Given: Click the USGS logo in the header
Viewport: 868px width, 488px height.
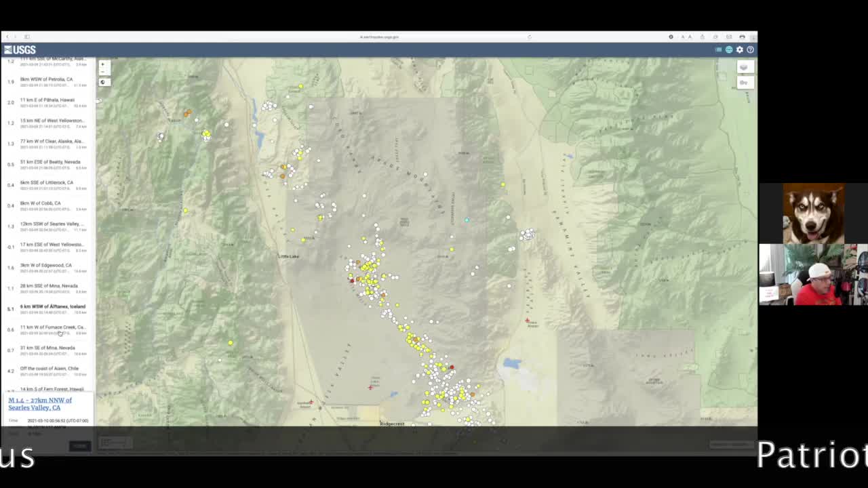Looking at the screenshot, I should [20, 49].
